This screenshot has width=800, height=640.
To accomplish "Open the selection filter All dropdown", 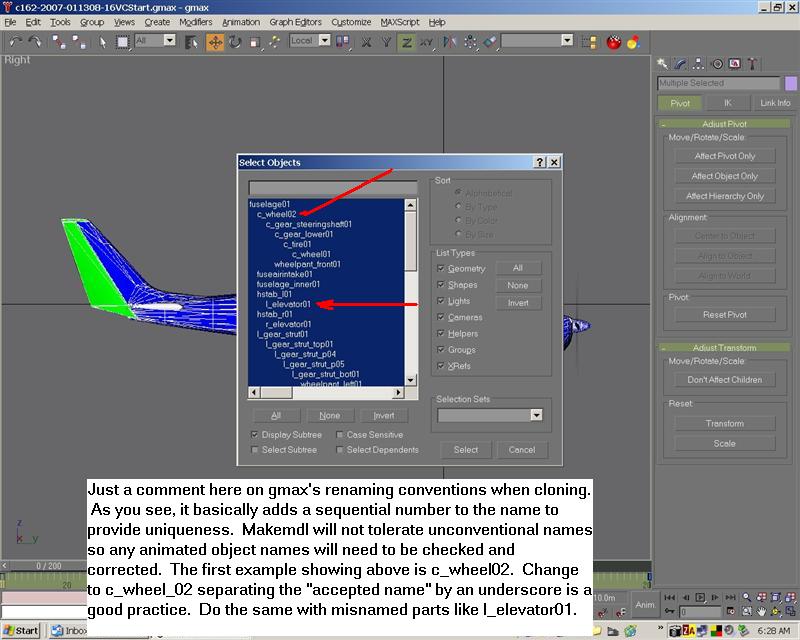I will [169, 40].
